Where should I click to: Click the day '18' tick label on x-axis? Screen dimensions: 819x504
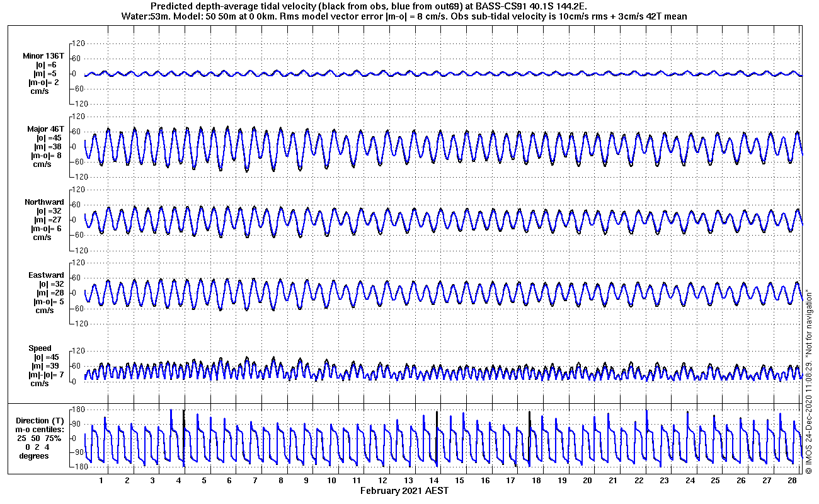pos(536,481)
